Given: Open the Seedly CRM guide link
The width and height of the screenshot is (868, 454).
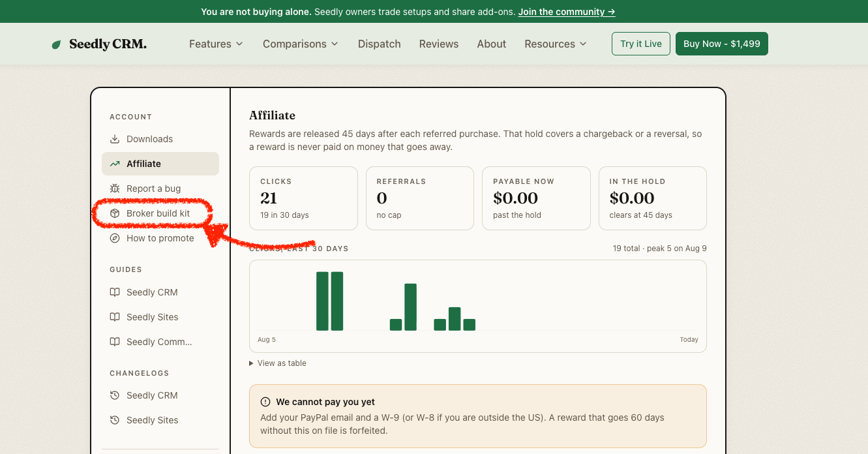Looking at the screenshot, I should click(x=160, y=292).
